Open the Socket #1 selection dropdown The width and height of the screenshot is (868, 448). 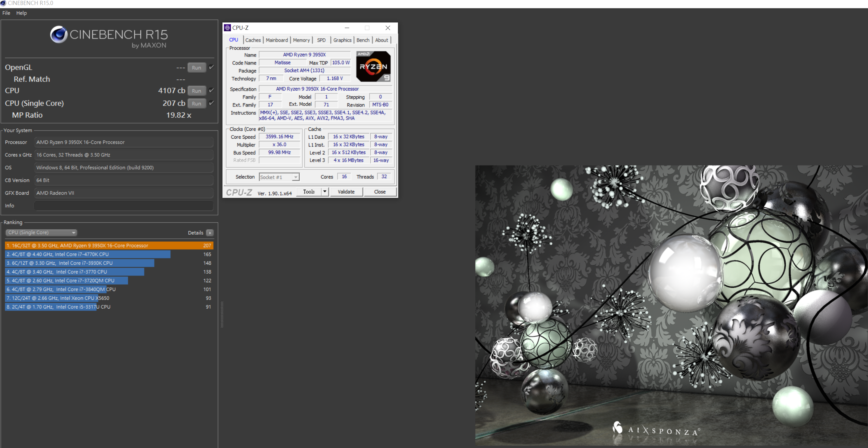[279, 177]
